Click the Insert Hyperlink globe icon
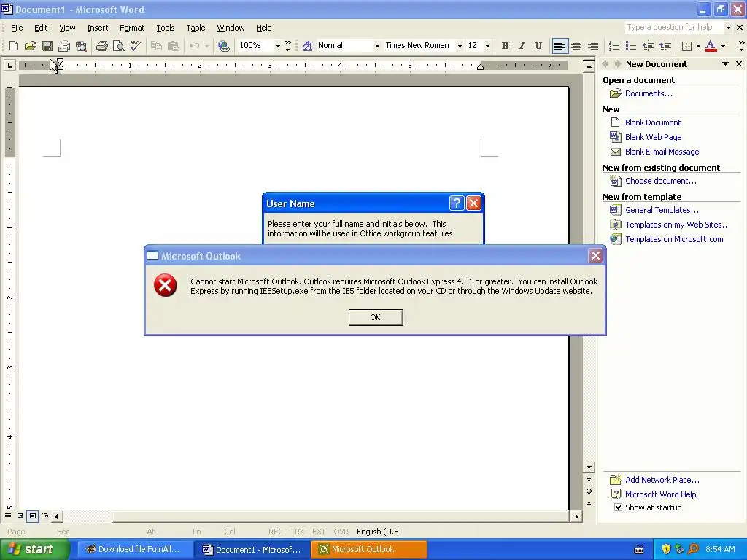This screenshot has height=560, width=747. [223, 46]
